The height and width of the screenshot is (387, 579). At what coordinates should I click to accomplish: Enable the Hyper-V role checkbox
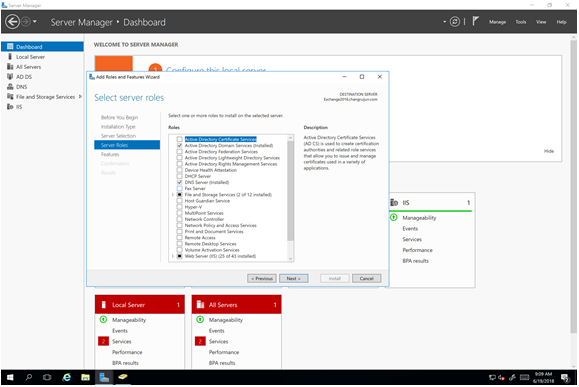coord(179,207)
